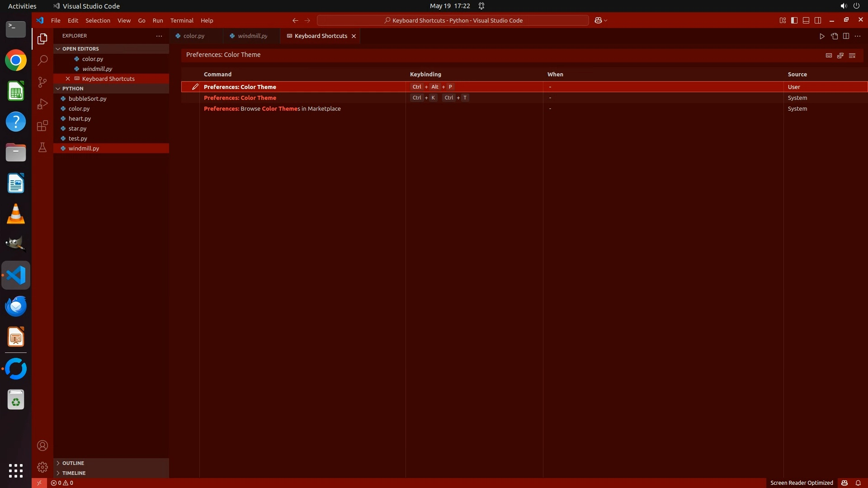This screenshot has width=868, height=488.
Task: Click the Record Keys icon in search bar
Action: click(829, 55)
